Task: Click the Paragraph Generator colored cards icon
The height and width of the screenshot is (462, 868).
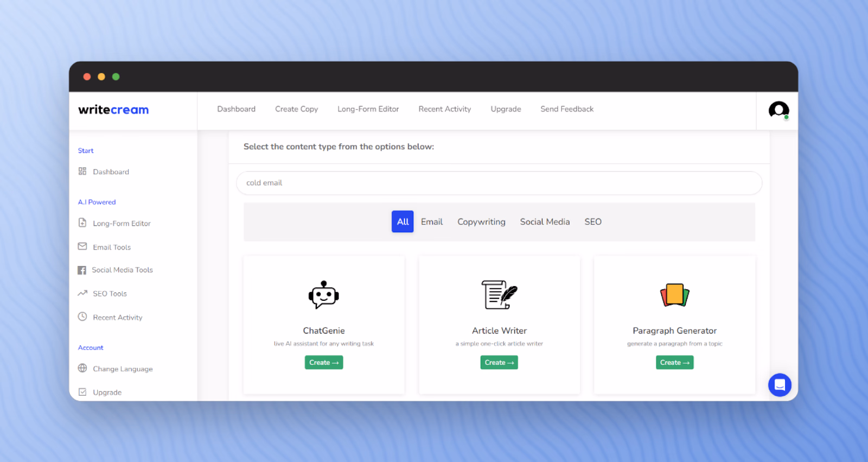Action: pyautogui.click(x=674, y=295)
